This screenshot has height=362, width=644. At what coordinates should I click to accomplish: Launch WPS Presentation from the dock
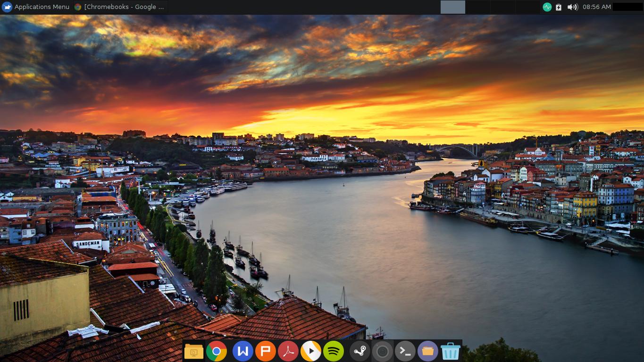[x=265, y=351]
